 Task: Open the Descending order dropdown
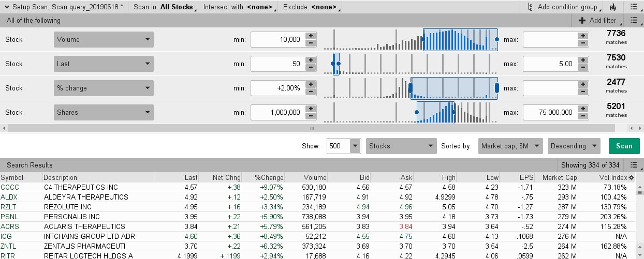(574, 146)
